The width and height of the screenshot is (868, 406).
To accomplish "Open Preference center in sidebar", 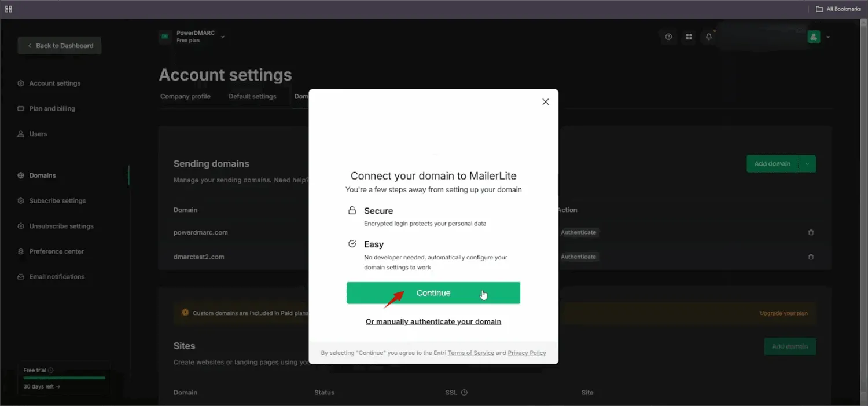I will pos(57,251).
